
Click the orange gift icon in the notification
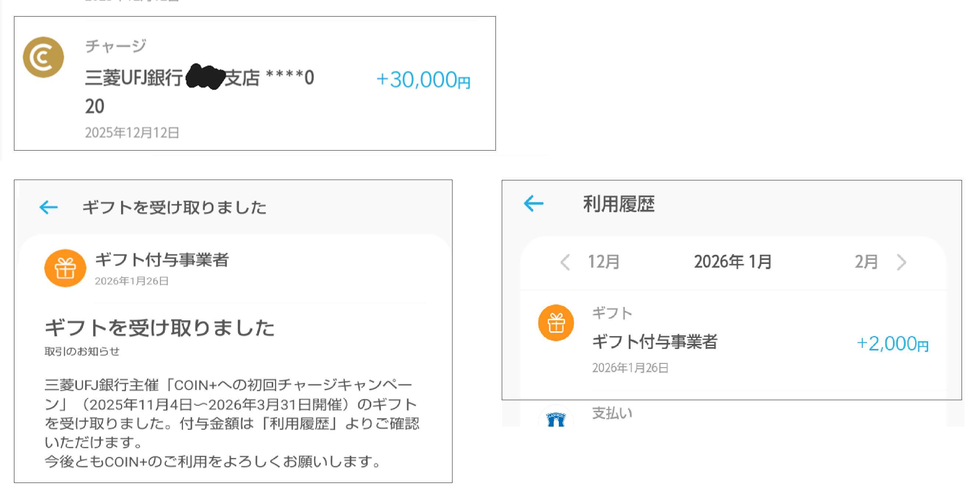click(x=65, y=268)
